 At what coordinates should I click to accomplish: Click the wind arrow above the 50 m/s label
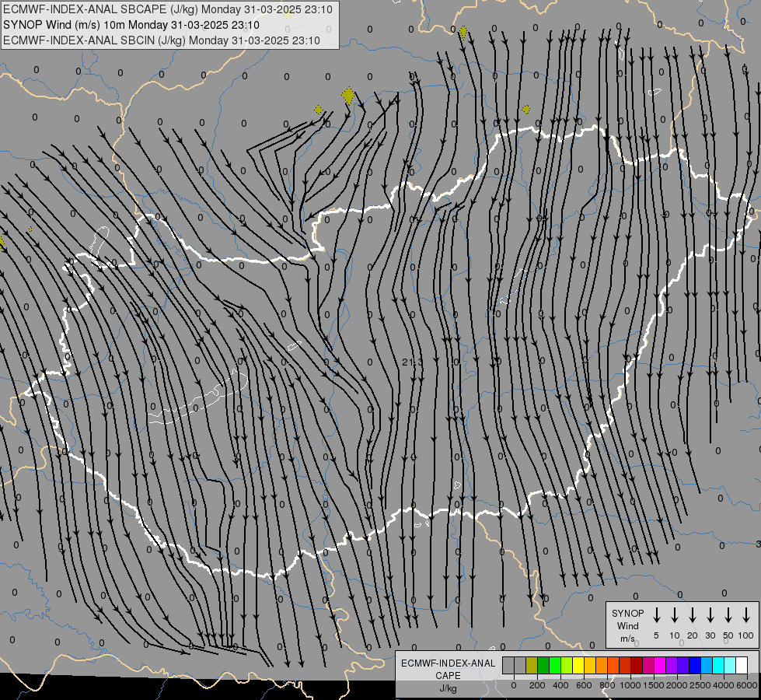click(728, 614)
